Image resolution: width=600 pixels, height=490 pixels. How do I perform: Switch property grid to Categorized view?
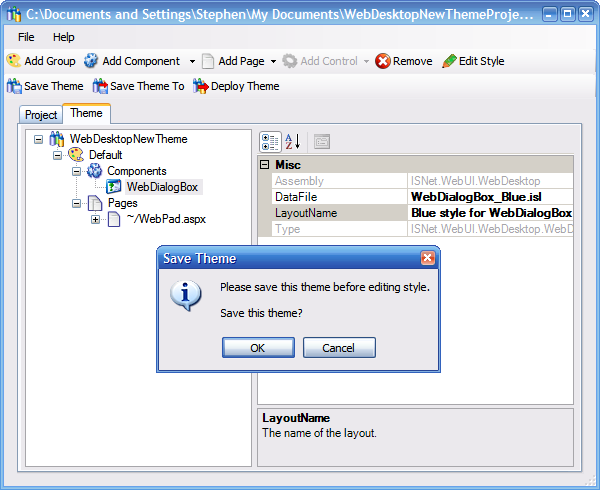(271, 141)
